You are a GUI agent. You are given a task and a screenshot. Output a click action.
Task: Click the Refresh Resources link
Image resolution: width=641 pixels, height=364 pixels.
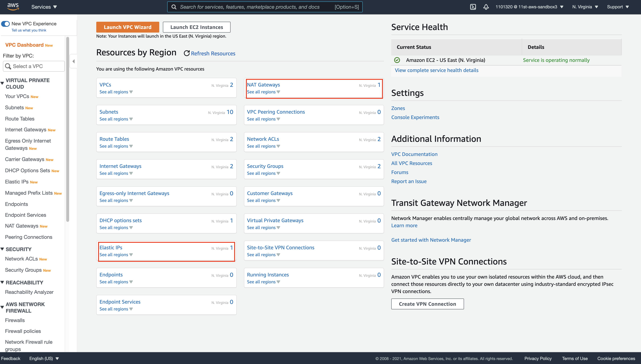pyautogui.click(x=213, y=54)
